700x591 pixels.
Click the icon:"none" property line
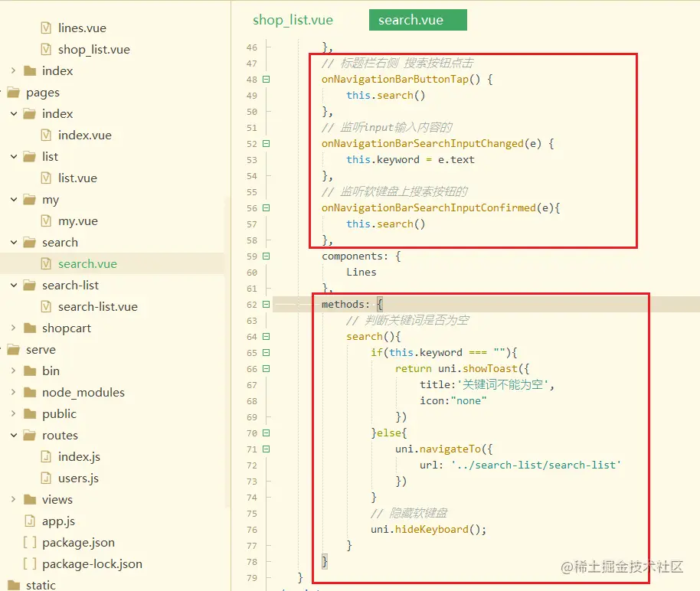click(453, 401)
